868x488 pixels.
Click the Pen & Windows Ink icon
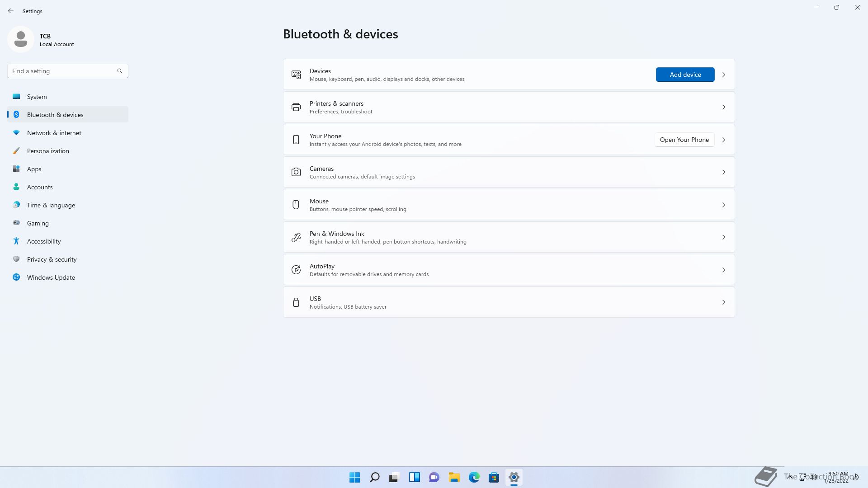click(296, 237)
